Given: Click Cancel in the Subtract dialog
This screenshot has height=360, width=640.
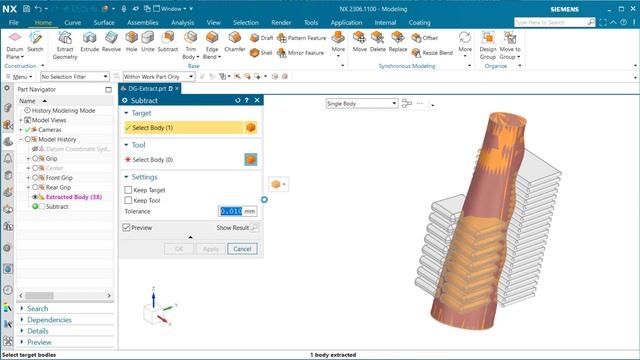Looking at the screenshot, I should click(x=242, y=249).
